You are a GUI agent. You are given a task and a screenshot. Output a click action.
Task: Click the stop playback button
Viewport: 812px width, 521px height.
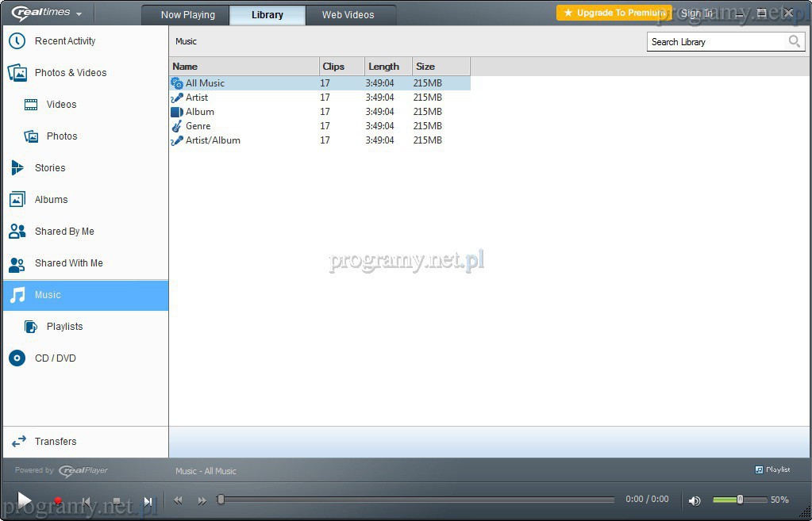(x=117, y=501)
